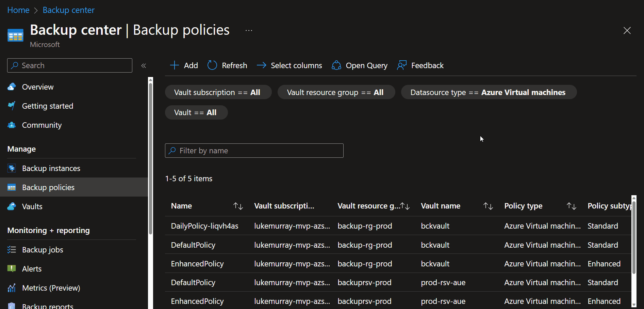Click the Getting started icon
Screen dimensions: 644x309
coord(12,106)
